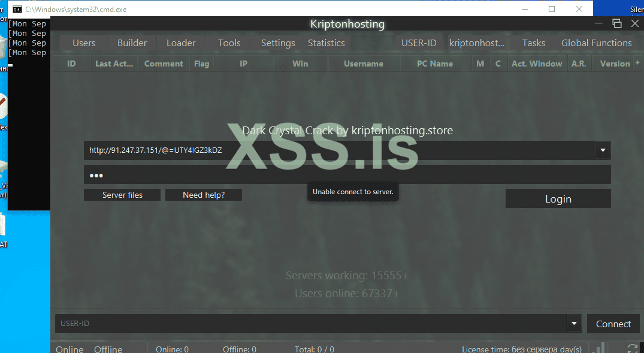Sort by Last Act... column header
644x353 pixels.
(114, 64)
